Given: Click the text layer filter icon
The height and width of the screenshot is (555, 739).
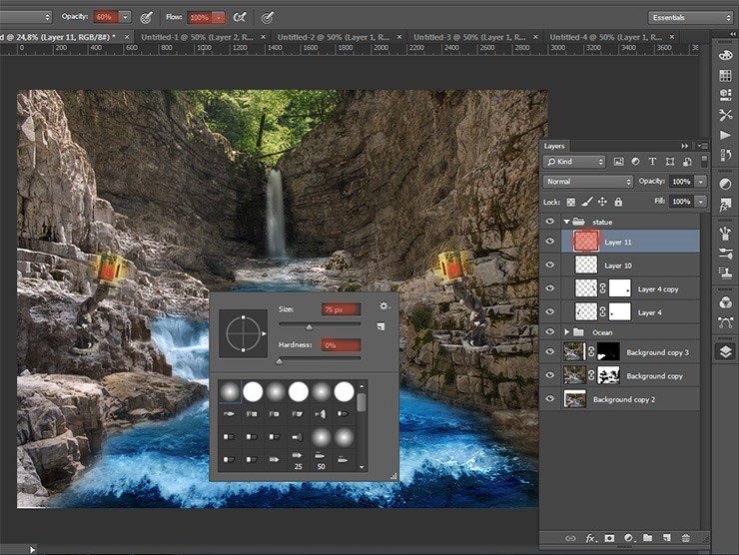Looking at the screenshot, I should tap(652, 162).
